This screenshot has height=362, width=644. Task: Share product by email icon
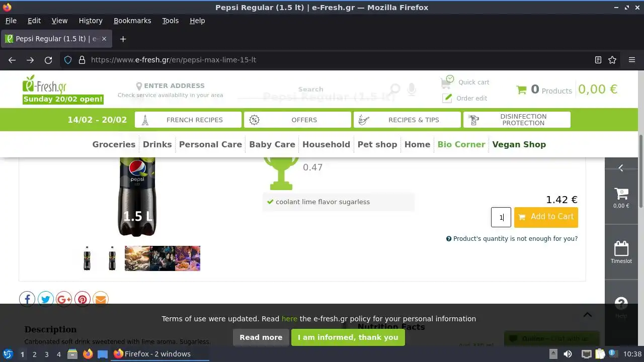pos(101,299)
